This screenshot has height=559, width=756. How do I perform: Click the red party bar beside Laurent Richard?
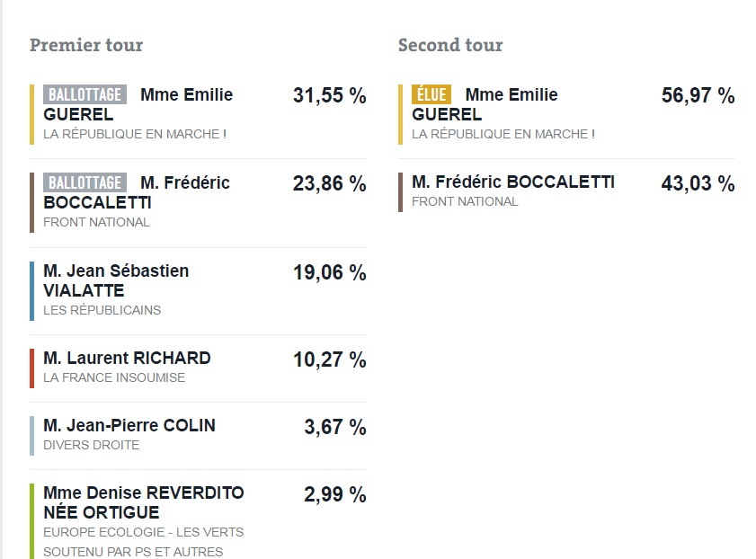click(x=32, y=368)
